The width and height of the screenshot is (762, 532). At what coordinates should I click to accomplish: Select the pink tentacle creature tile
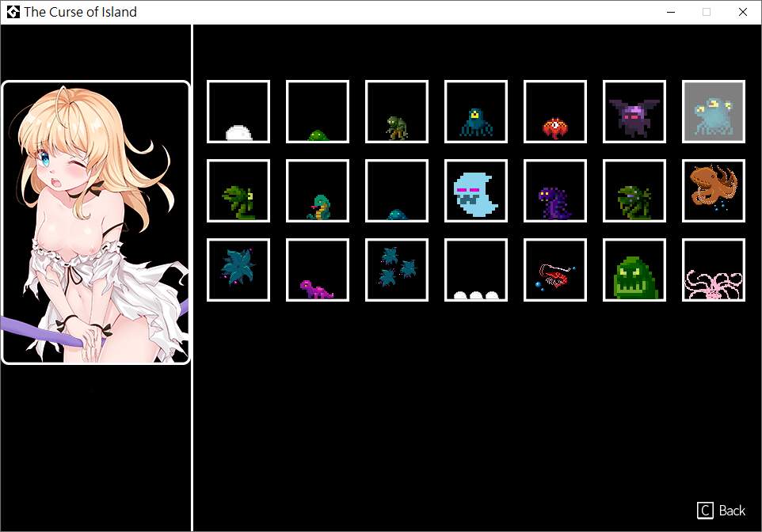tap(714, 270)
